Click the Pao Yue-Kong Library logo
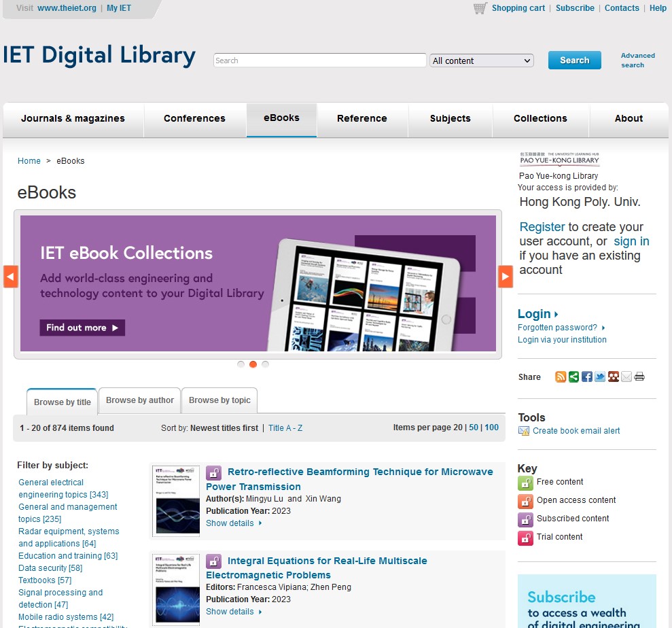The height and width of the screenshot is (628, 672). 559,158
